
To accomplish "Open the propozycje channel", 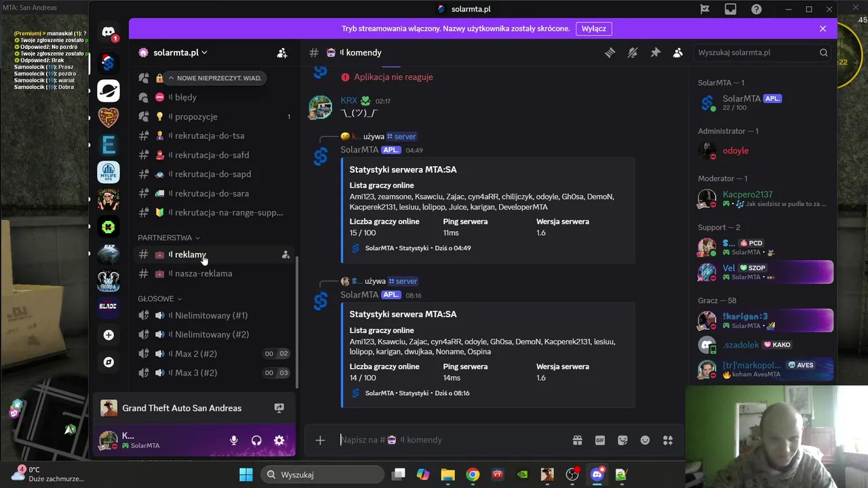I will point(214,117).
